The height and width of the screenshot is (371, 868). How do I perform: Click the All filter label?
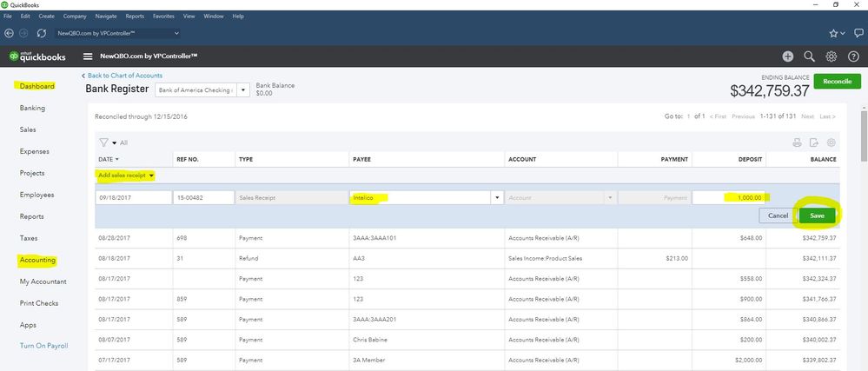(x=123, y=142)
